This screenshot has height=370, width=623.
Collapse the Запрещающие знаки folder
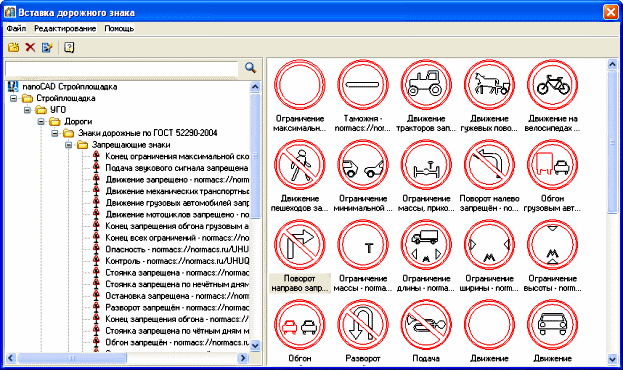pos(68,145)
